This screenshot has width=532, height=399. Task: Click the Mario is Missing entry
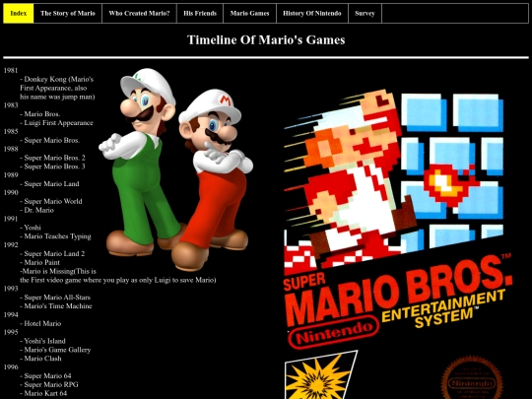[118, 276]
